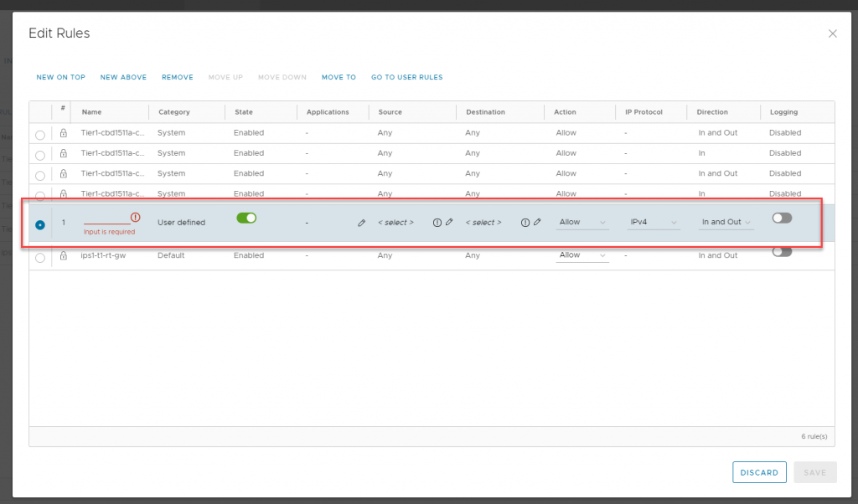Click the DISCARD button

[x=759, y=472]
